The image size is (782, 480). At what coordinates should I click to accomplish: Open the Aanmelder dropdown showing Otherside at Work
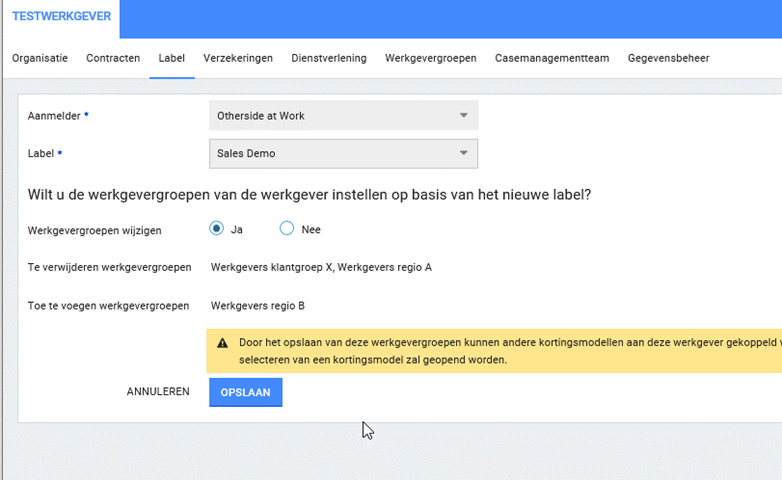click(343, 116)
